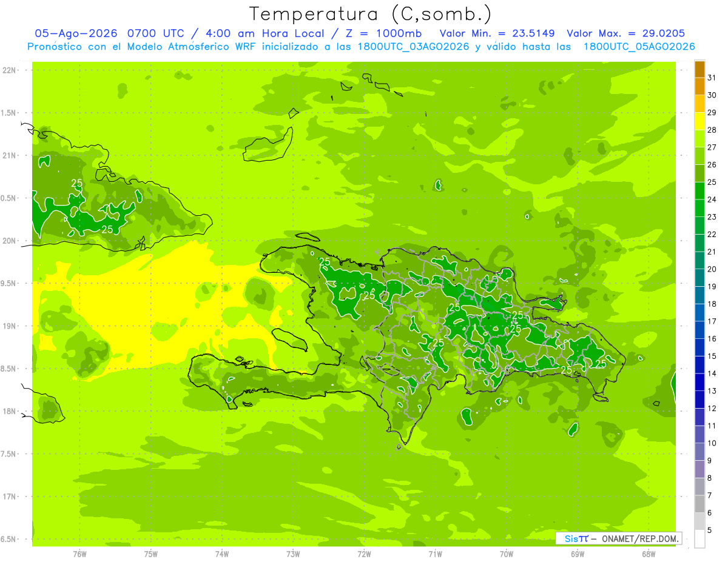Click the "20N" latitude label

point(10,241)
